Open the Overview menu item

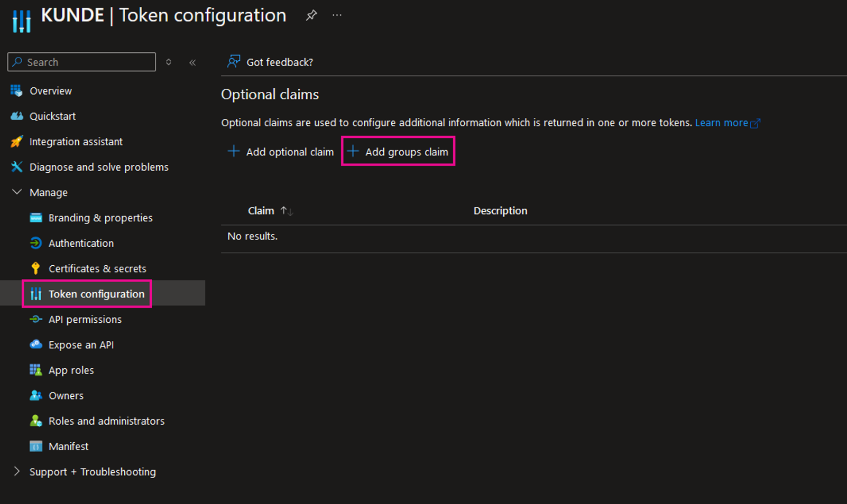coord(50,91)
